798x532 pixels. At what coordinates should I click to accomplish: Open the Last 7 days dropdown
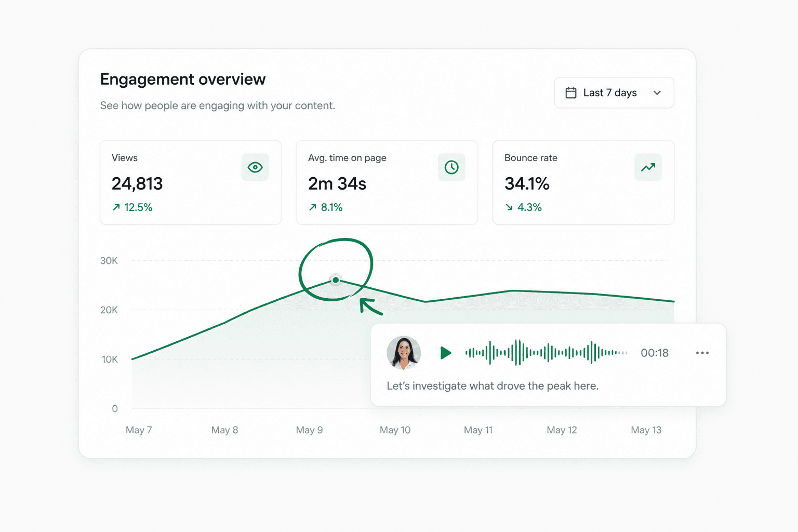(x=614, y=93)
